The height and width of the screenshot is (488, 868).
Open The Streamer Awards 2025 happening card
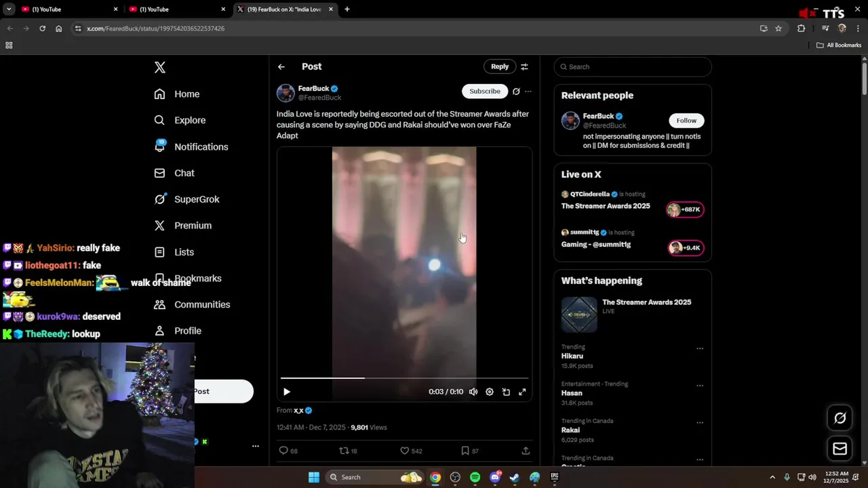click(x=633, y=313)
